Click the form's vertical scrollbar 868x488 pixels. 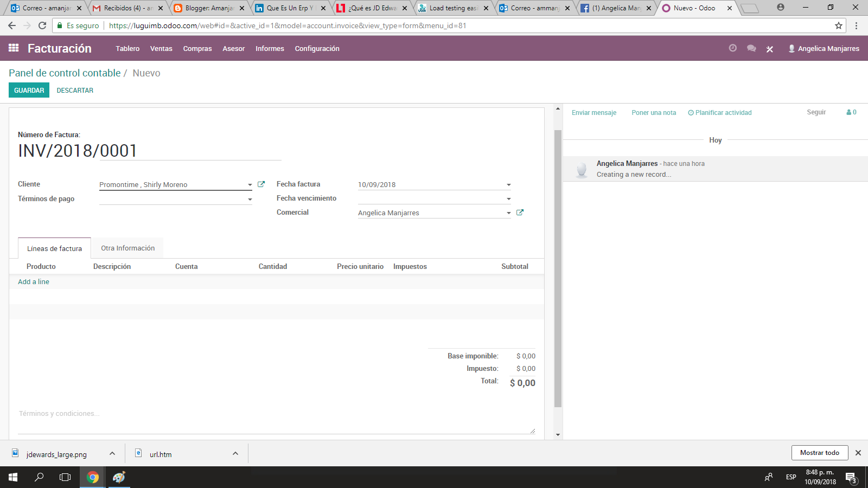[558, 268]
